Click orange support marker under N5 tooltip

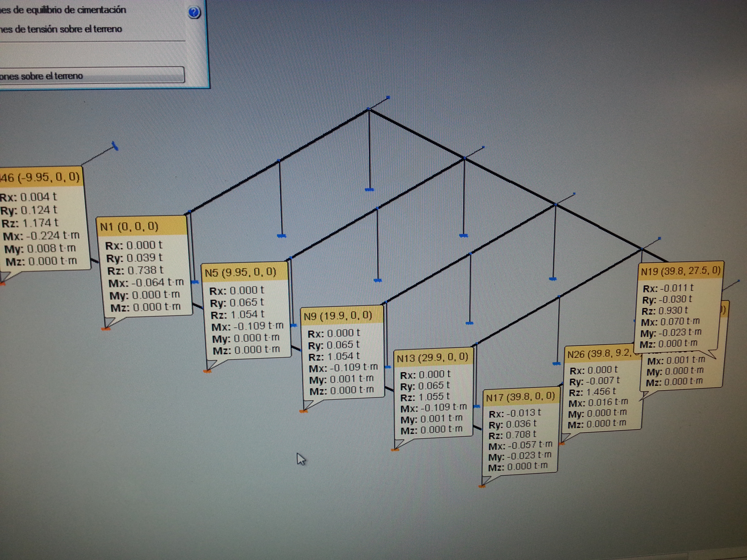207,371
